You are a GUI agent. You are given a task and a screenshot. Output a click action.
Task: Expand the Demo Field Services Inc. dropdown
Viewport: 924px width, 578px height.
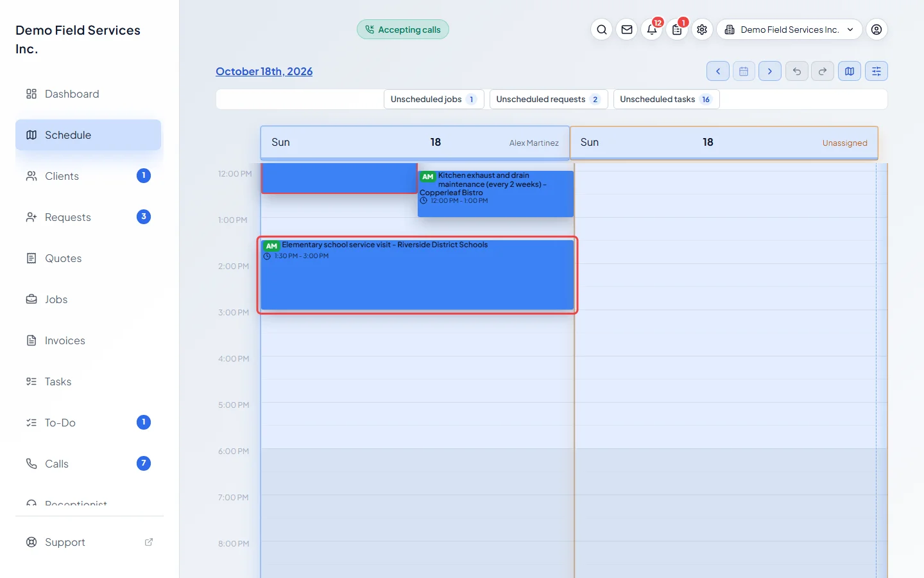[x=789, y=30]
